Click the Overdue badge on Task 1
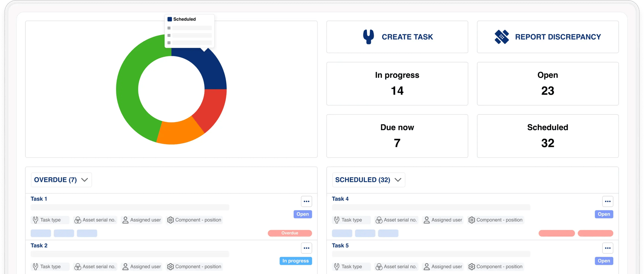 [x=289, y=233]
